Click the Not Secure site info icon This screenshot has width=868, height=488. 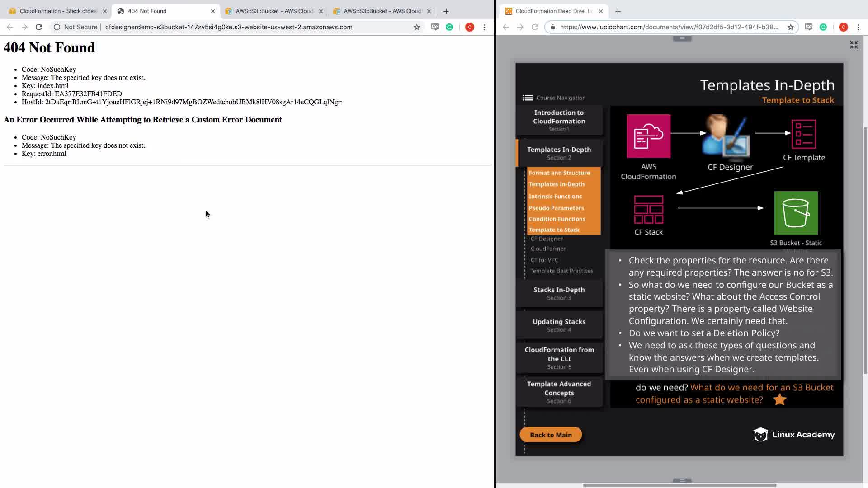click(57, 27)
